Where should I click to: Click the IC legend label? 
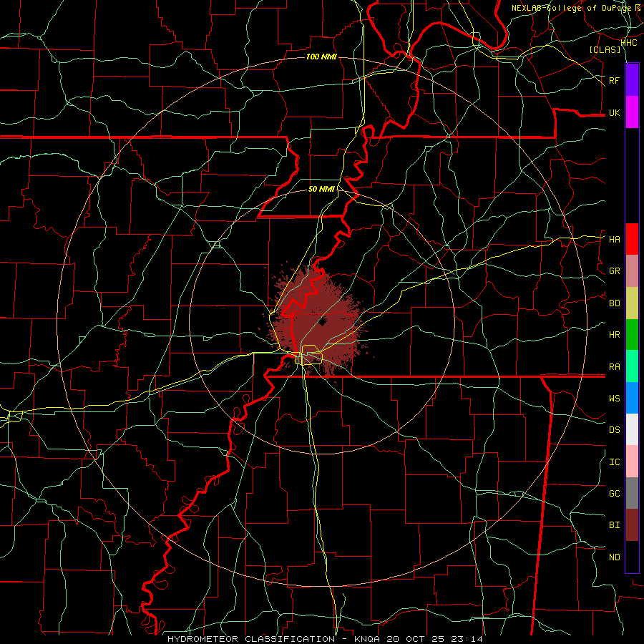click(x=614, y=462)
